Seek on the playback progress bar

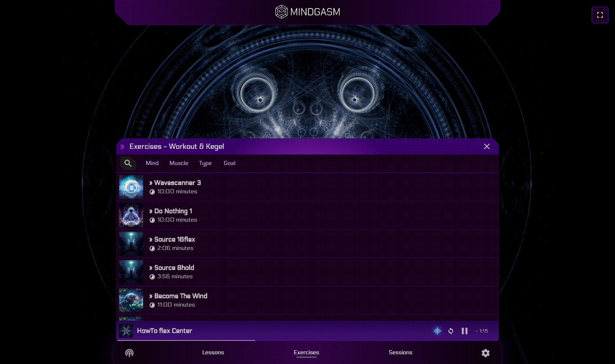click(x=307, y=340)
